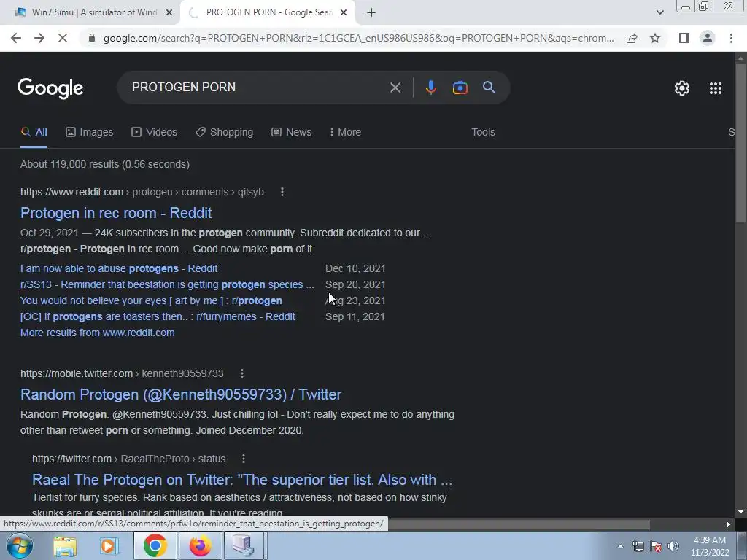Viewport: 747px width, 560px height.
Task: Click 'More results from www.reddit.com'
Action: [97, 332]
